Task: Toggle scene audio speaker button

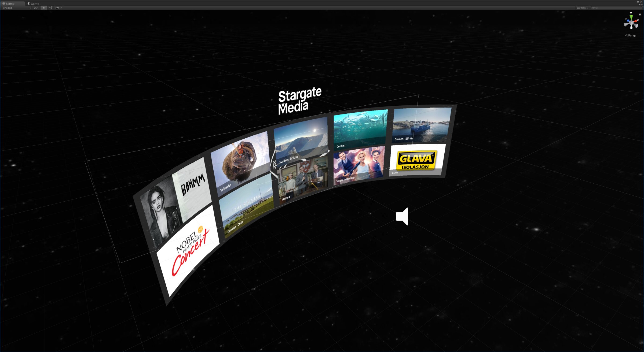Action: coord(50,8)
